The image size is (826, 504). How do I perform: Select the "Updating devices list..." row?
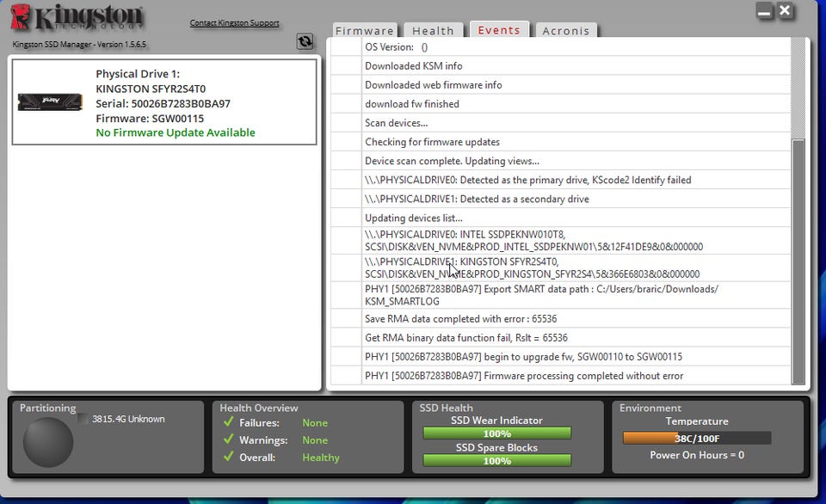tap(560, 218)
